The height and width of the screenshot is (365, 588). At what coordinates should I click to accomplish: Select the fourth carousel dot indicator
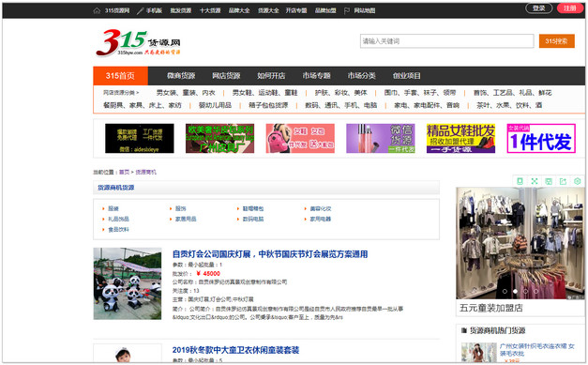click(535, 291)
